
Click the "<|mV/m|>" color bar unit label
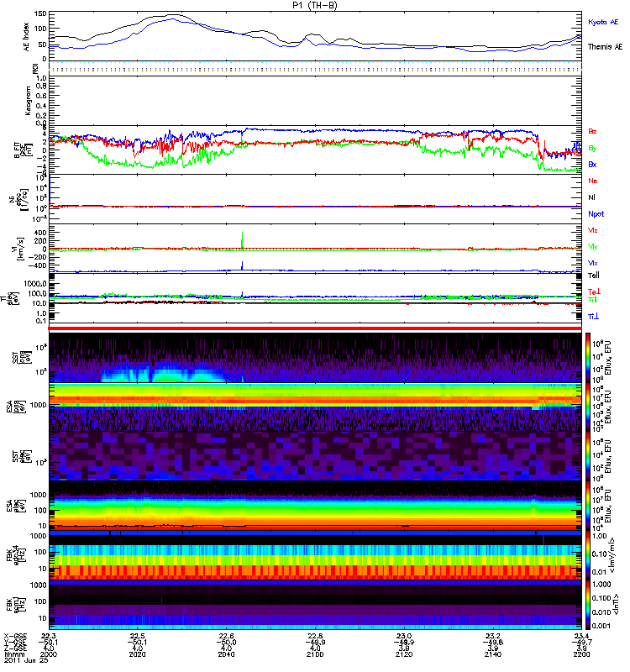(x=612, y=555)
